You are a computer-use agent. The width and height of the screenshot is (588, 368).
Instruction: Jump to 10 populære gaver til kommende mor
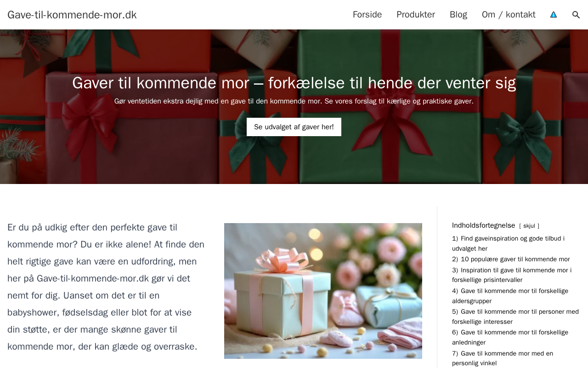(x=511, y=259)
